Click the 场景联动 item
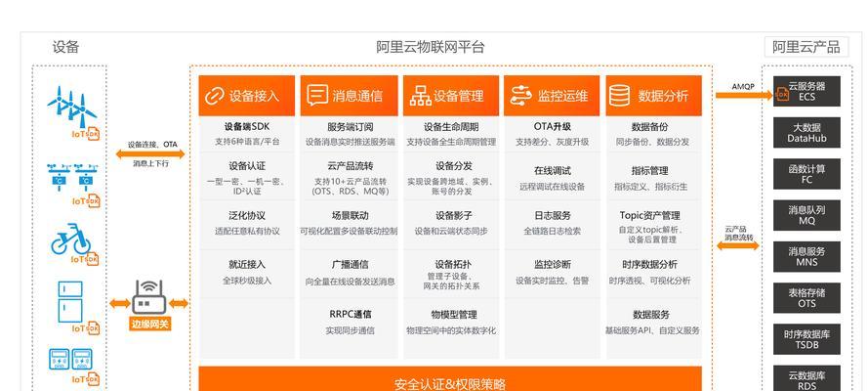868x391 pixels. (350, 215)
